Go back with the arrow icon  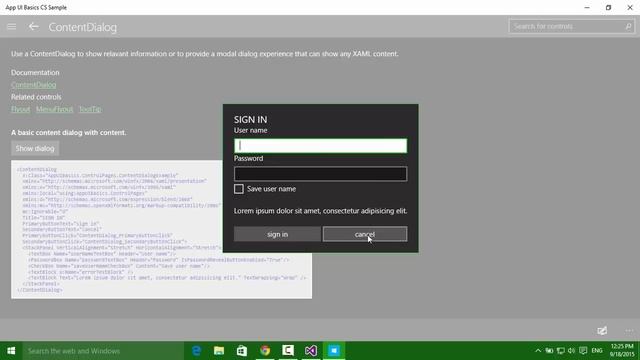(x=33, y=27)
